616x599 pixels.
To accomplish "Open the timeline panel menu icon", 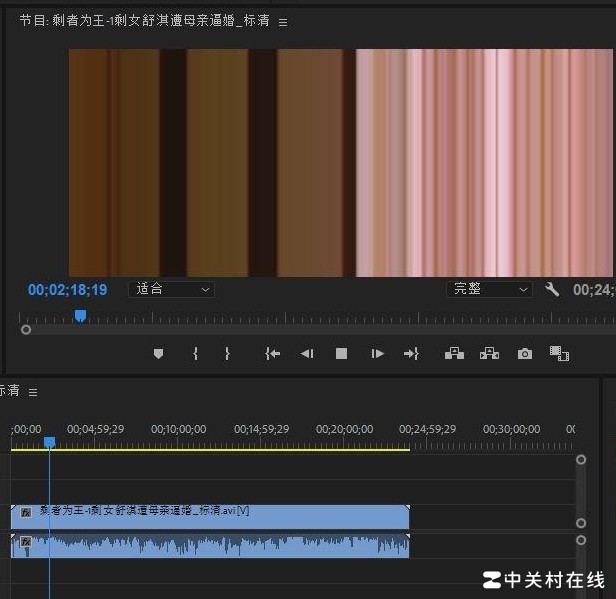I will pyautogui.click(x=33, y=392).
